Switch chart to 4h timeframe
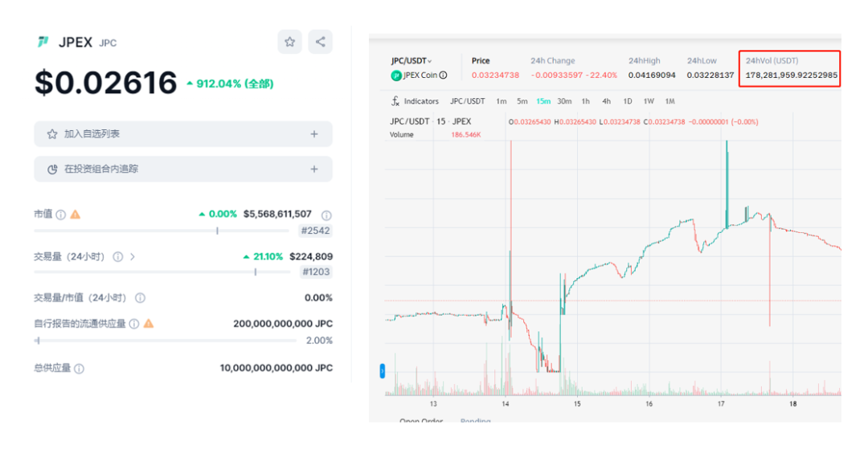 (x=606, y=101)
